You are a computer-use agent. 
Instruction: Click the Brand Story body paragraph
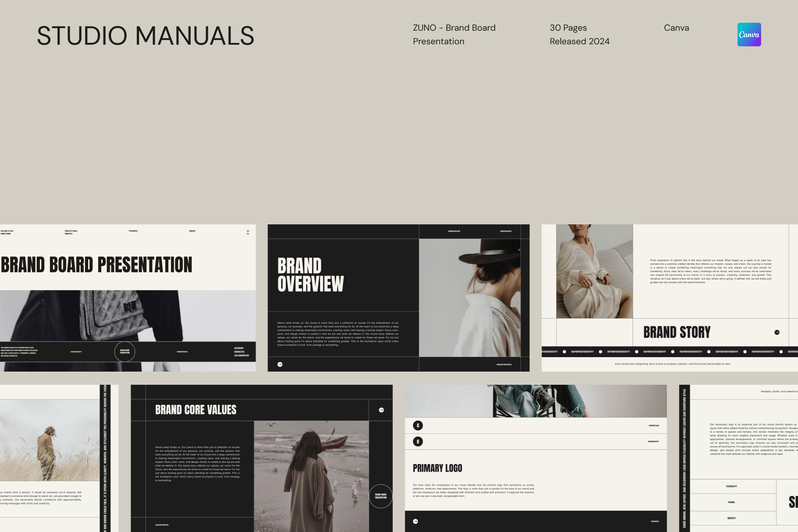710,271
